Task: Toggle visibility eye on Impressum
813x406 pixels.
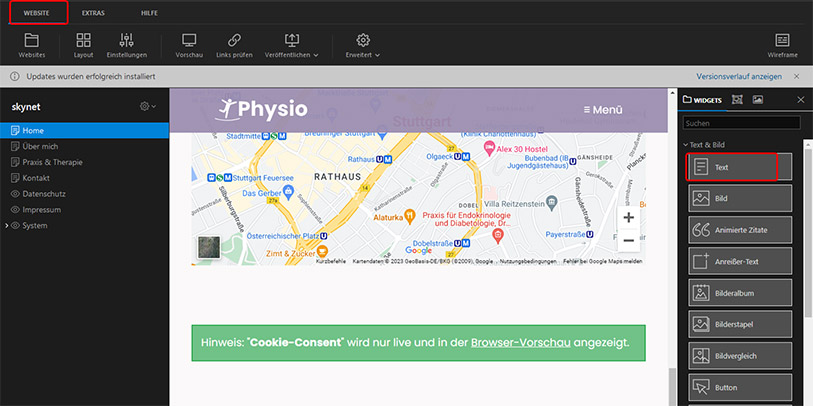Action: click(15, 209)
